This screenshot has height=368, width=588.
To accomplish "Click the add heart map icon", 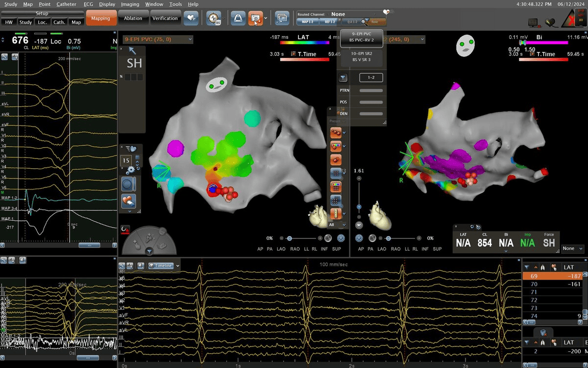I will [191, 19].
